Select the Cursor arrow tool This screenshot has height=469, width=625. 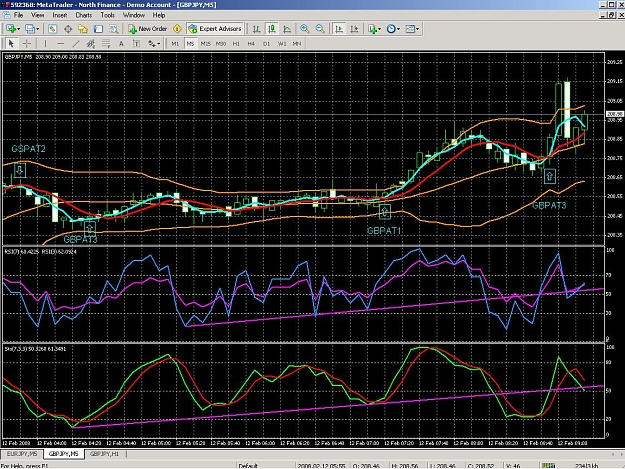coord(11,43)
